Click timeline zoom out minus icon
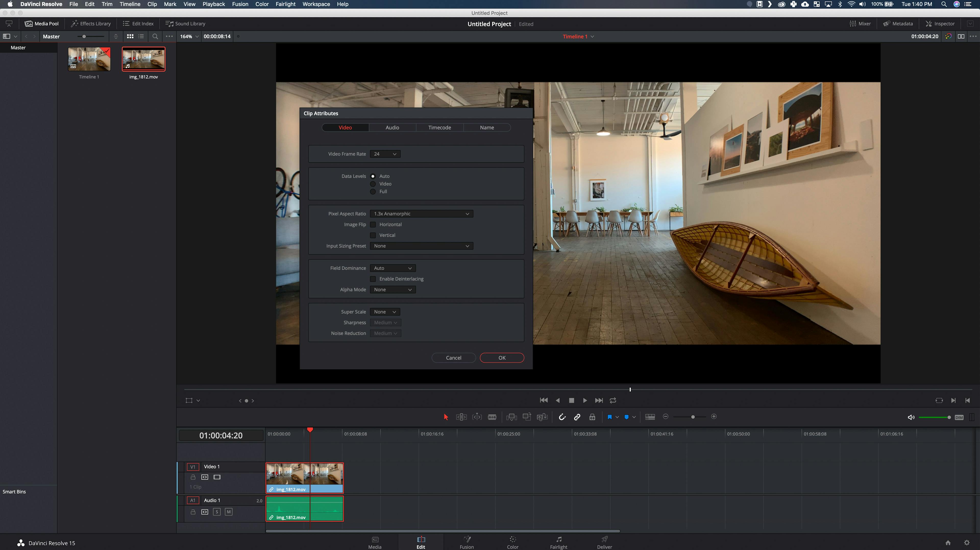 665,416
